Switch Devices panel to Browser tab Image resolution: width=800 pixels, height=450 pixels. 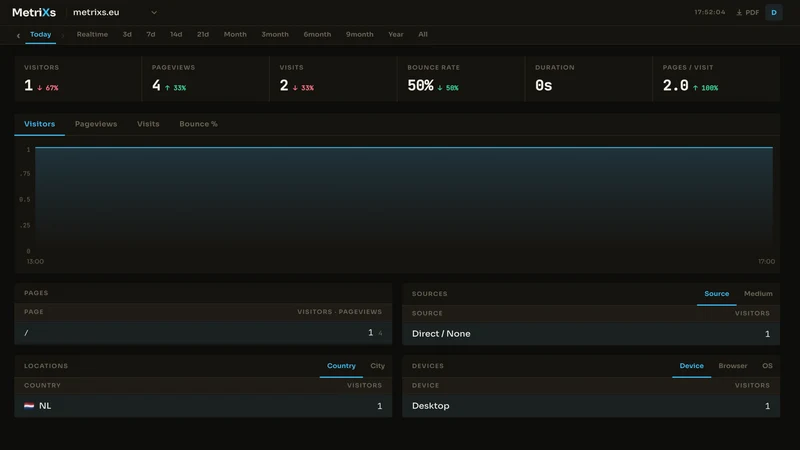pyautogui.click(x=733, y=366)
